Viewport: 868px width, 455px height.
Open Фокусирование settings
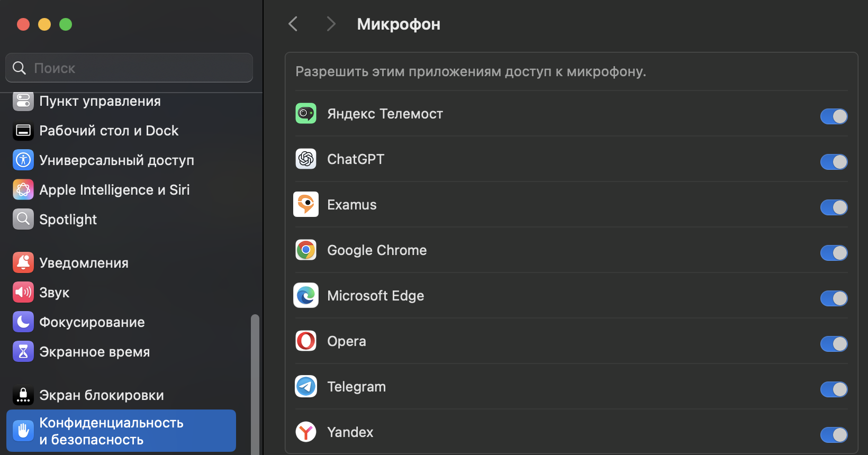pos(121,322)
